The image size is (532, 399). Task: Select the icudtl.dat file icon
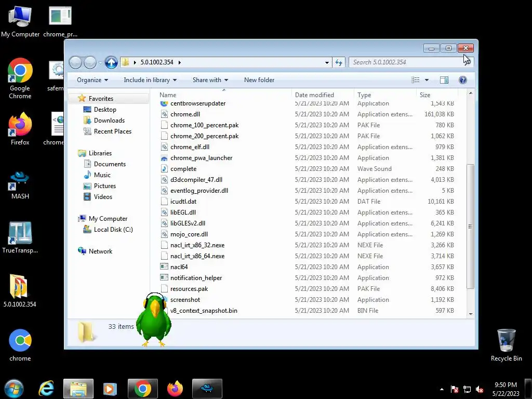point(164,202)
